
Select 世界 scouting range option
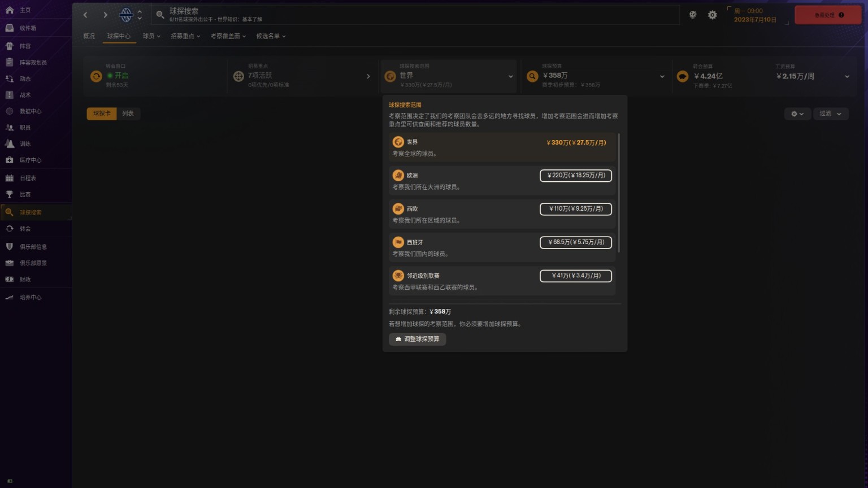pyautogui.click(x=502, y=147)
